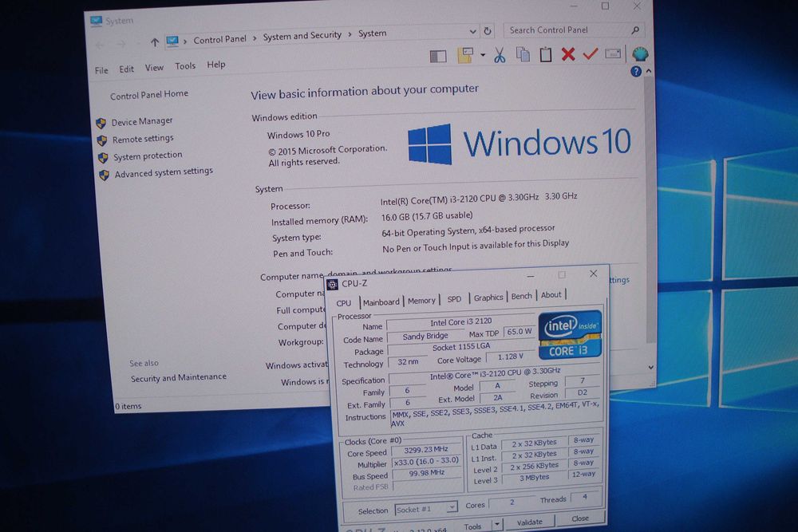
Task: Switch to the About tab in CPU-Z
Action: (x=551, y=294)
